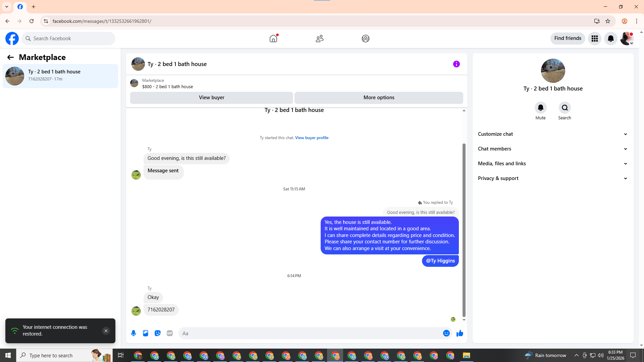644x362 pixels.
Task: Expand the Chat members section
Action: click(553, 149)
